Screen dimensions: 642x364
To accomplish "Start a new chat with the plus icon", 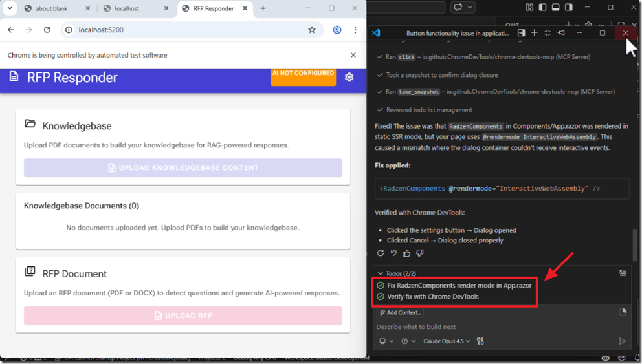I will 534,33.
